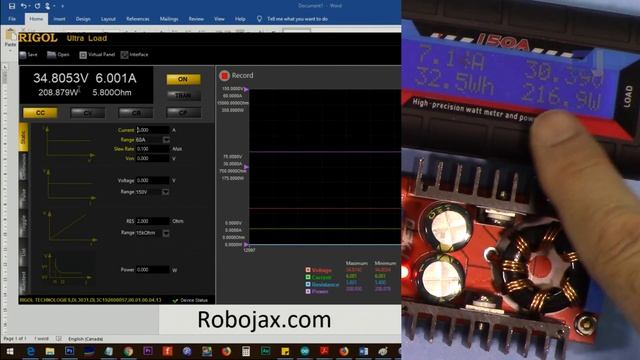The height and width of the screenshot is (360, 640).
Task: Select CR constant resistance mode
Action: pyautogui.click(x=136, y=113)
